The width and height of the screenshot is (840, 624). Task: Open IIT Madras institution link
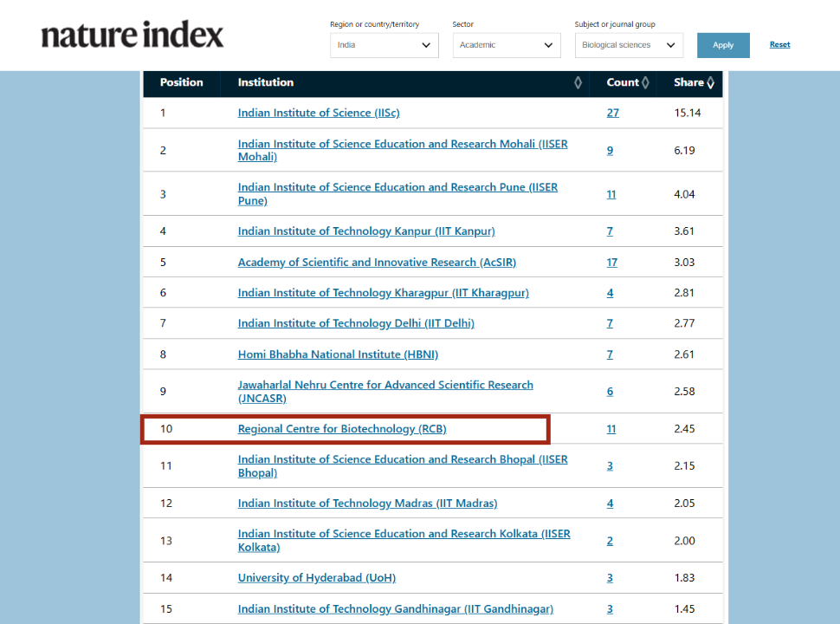pyautogui.click(x=367, y=504)
